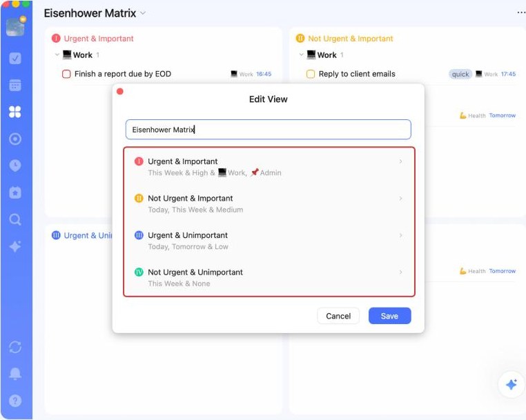Screen dimensions: 526x420
Task: Click Save in Edit View dialog
Action: point(389,316)
